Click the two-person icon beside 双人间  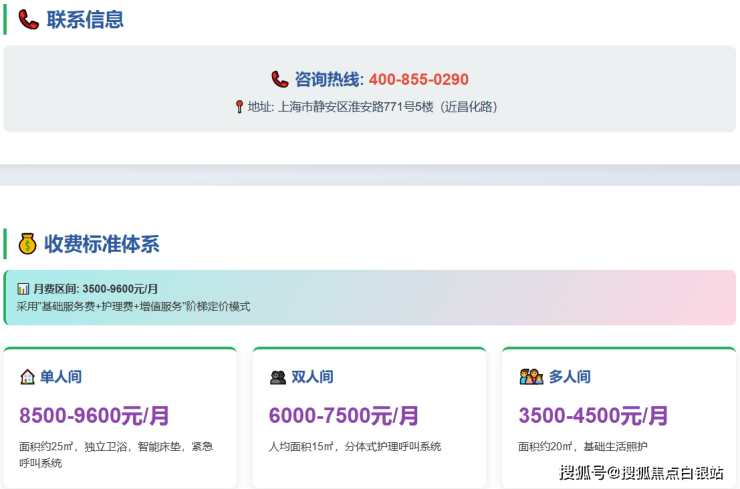pos(278,377)
